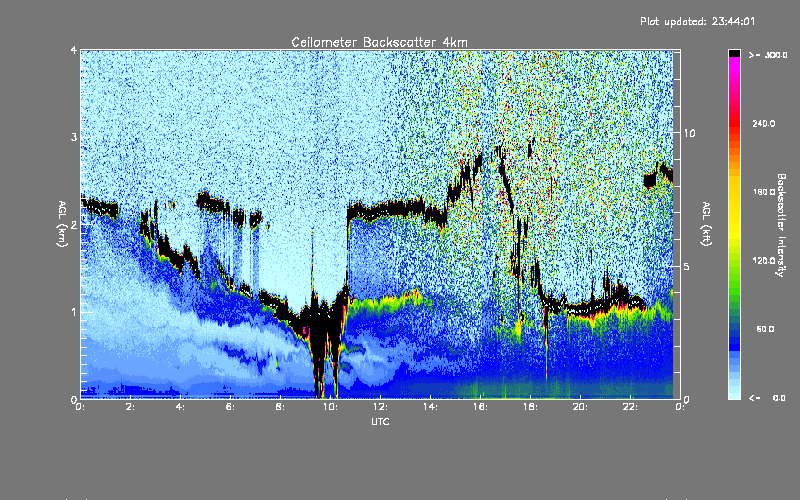Viewport: 800px width, 500px height.
Task: Click the '5' kft tick label
Action: pos(687,266)
